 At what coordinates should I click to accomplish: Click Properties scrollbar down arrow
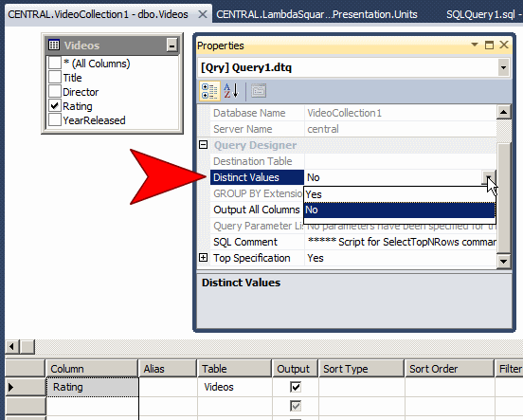click(x=503, y=261)
